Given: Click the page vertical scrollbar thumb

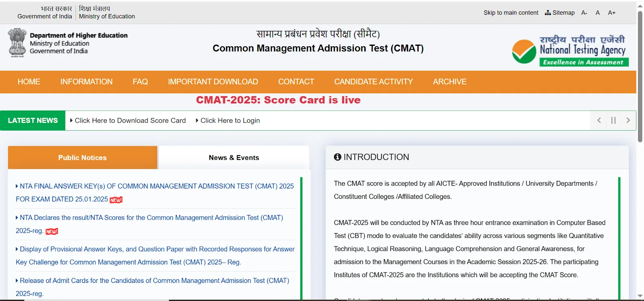Looking at the screenshot, I should tap(640, 76).
